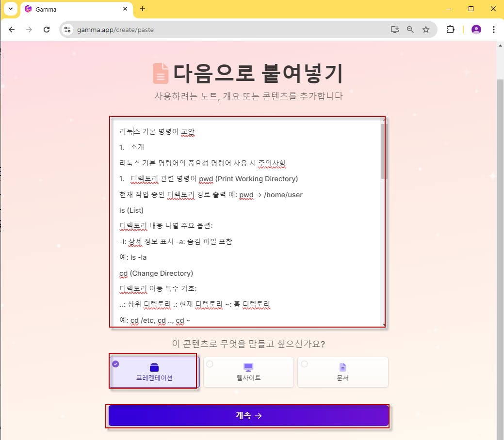This screenshot has height=440, width=504.
Task: Click the line starting '리눅스 기본 명령어의 중요성'
Action: (202, 163)
